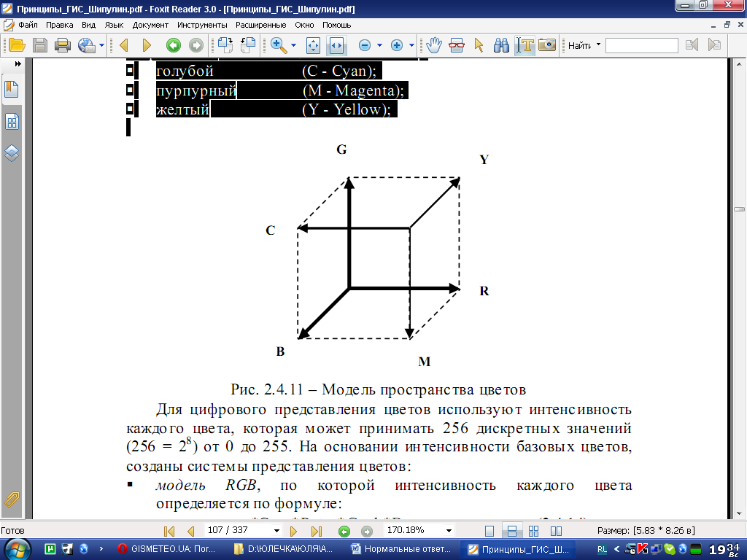Toggle the Fit Width icon

coord(336,46)
